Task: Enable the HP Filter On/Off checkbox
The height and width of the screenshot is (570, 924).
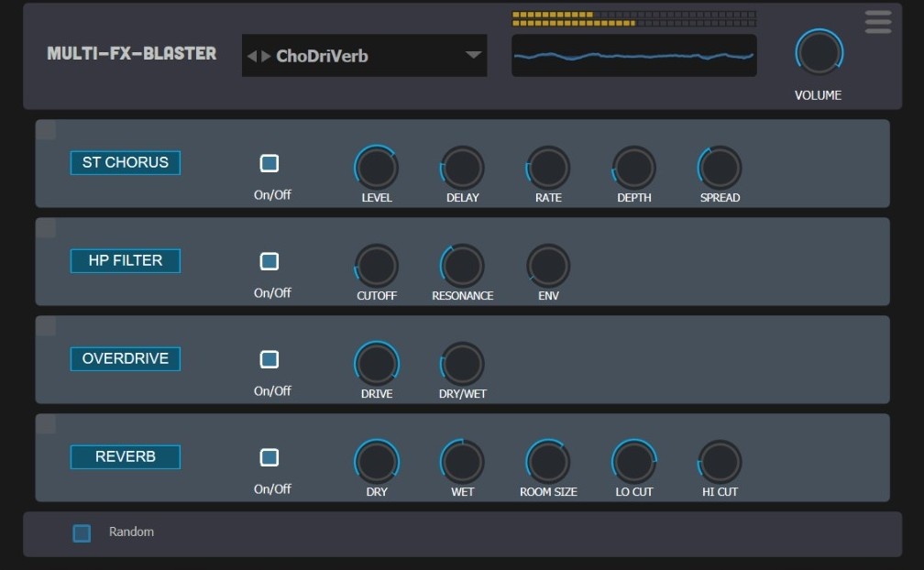Action: pyautogui.click(x=269, y=261)
